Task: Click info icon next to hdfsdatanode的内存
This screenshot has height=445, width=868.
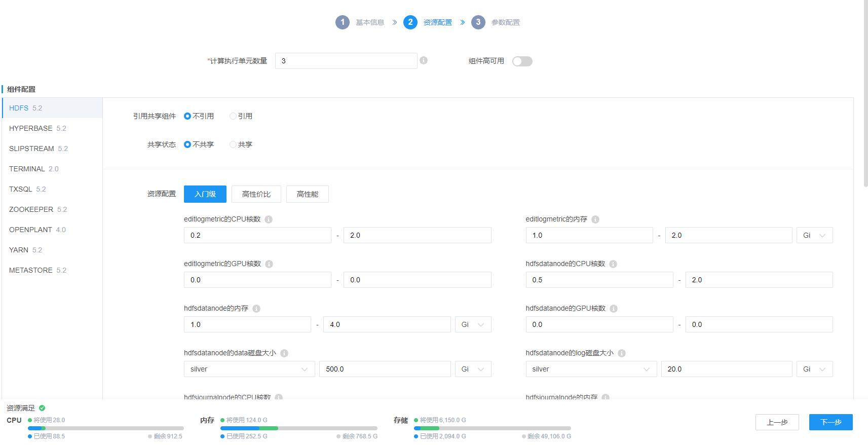Action: pyautogui.click(x=256, y=309)
